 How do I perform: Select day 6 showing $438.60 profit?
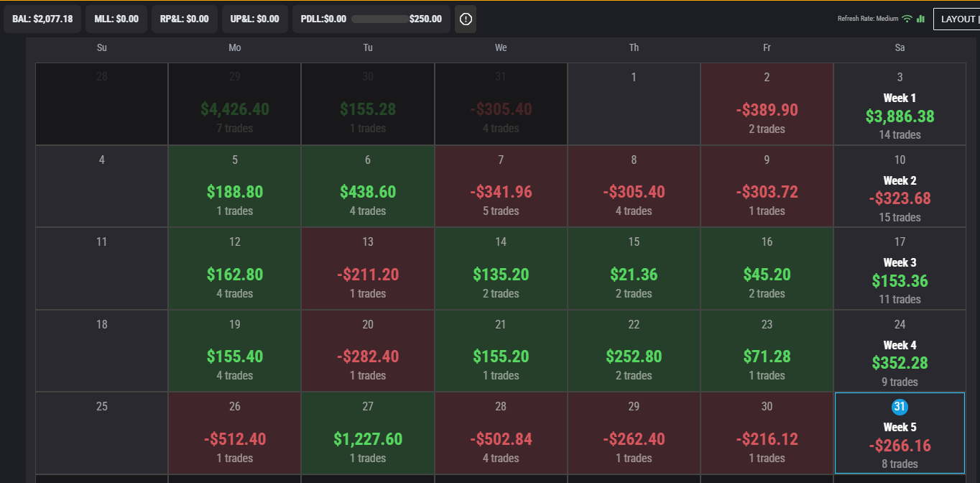[368, 187]
